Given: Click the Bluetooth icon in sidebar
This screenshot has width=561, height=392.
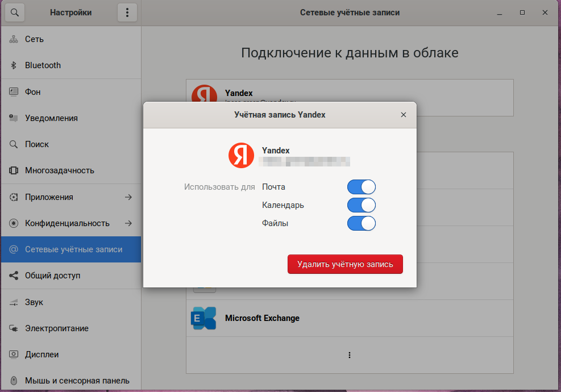Looking at the screenshot, I should click(14, 65).
